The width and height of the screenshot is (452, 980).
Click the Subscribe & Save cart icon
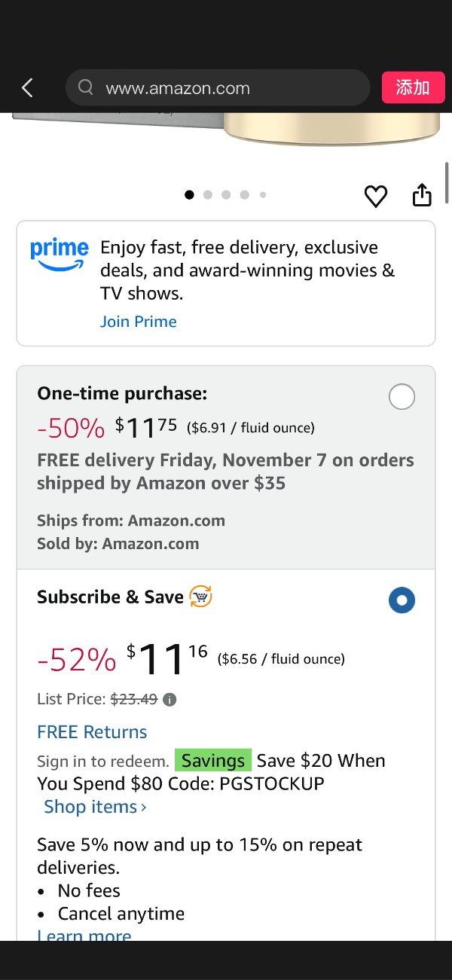(200, 597)
